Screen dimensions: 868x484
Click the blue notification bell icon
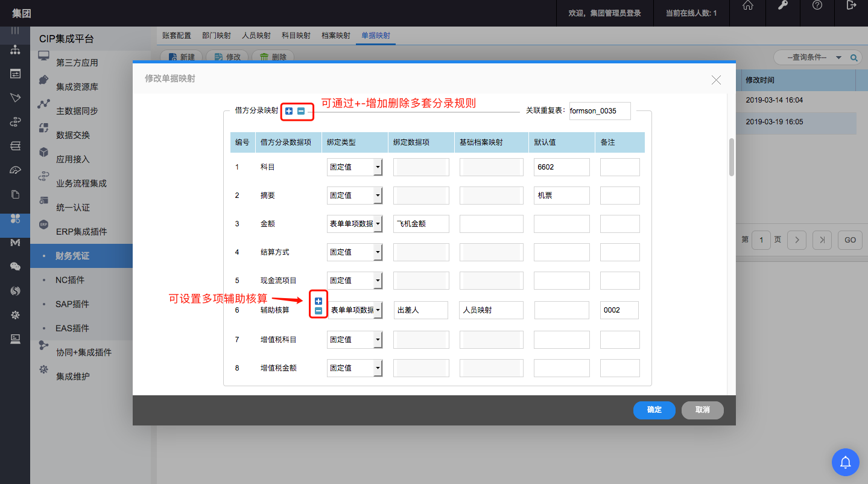845,462
